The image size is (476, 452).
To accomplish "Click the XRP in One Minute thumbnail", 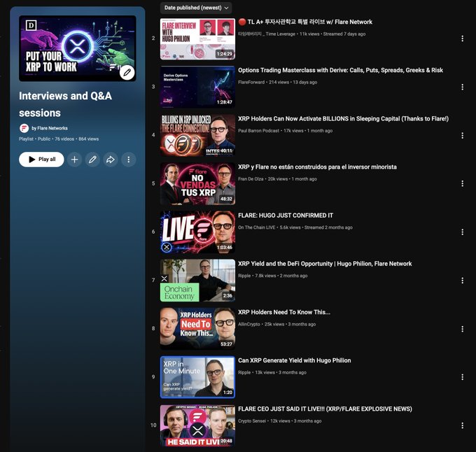I will 197,377.
